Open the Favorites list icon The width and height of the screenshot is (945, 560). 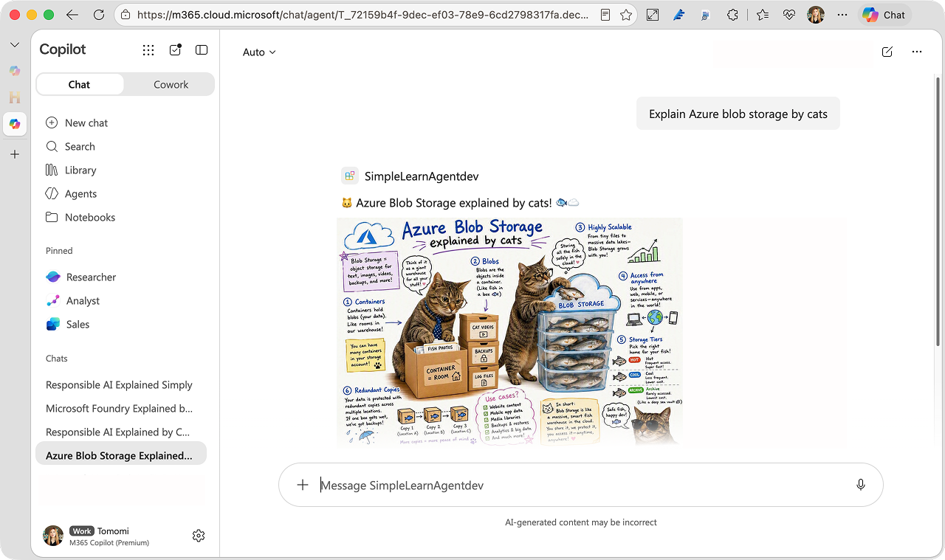(763, 15)
